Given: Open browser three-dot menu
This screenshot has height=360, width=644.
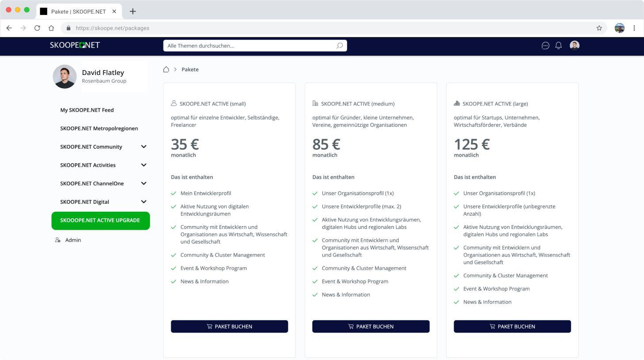Looking at the screenshot, I should [634, 28].
